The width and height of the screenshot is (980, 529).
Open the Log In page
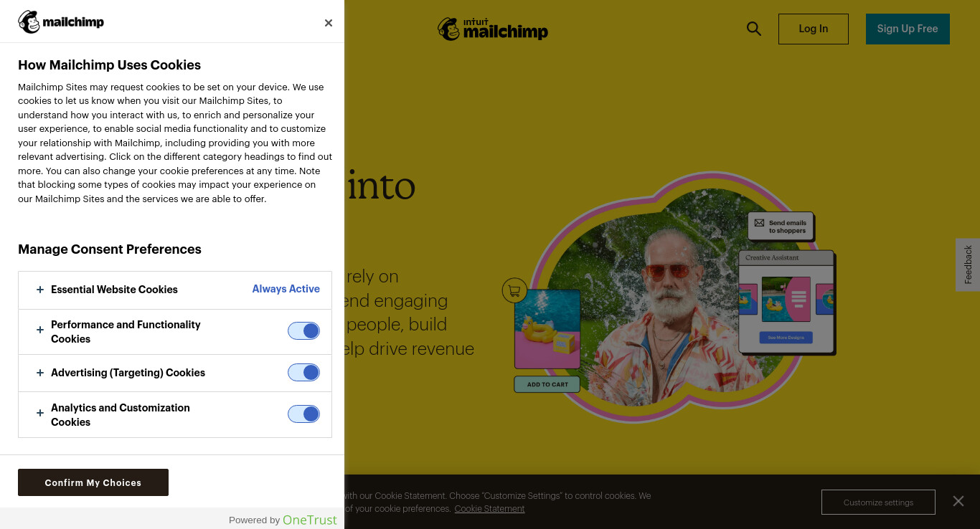(x=814, y=29)
